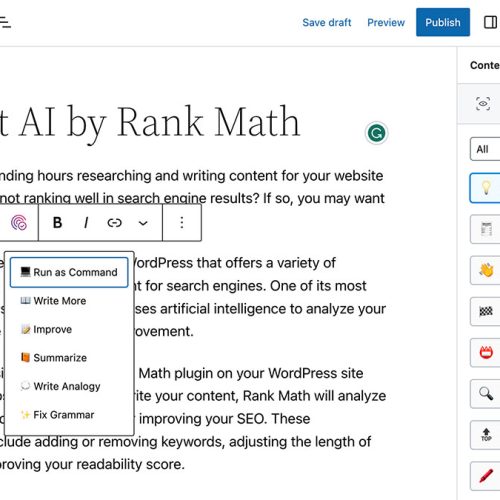Open the post Preview
The image size is (500, 500).
[x=386, y=22]
